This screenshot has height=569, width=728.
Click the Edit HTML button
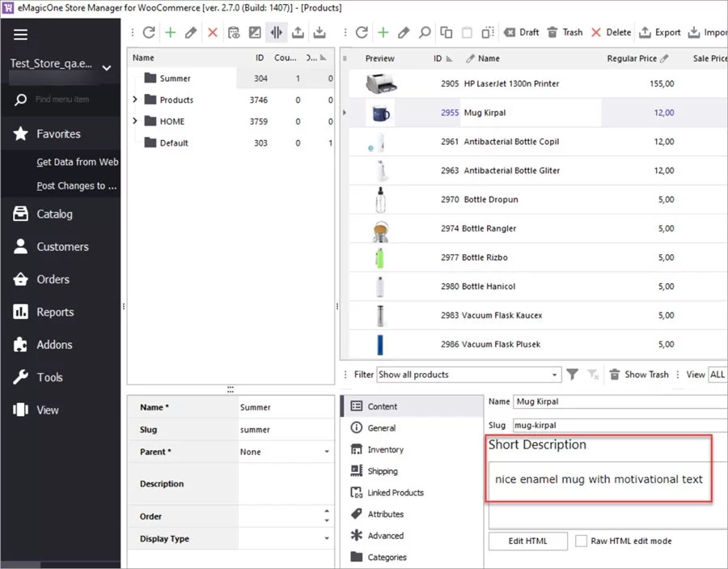(x=527, y=541)
